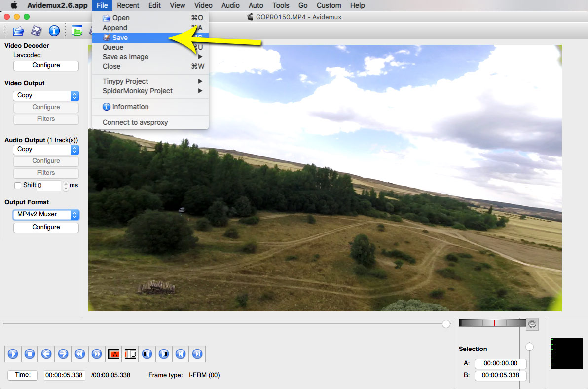The height and width of the screenshot is (389, 588).
Task: Enable the audio Shift checkbox
Action: [x=18, y=185]
